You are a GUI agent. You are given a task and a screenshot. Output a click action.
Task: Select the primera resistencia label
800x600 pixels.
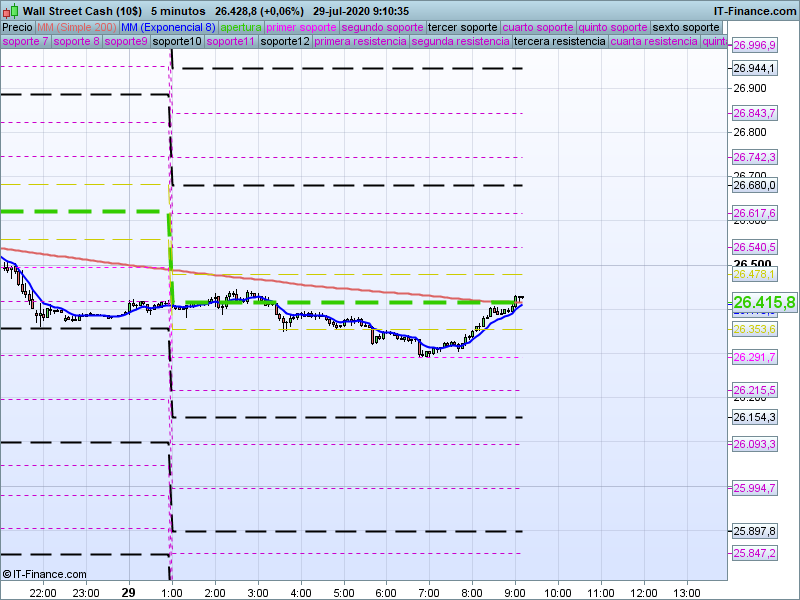tap(360, 42)
